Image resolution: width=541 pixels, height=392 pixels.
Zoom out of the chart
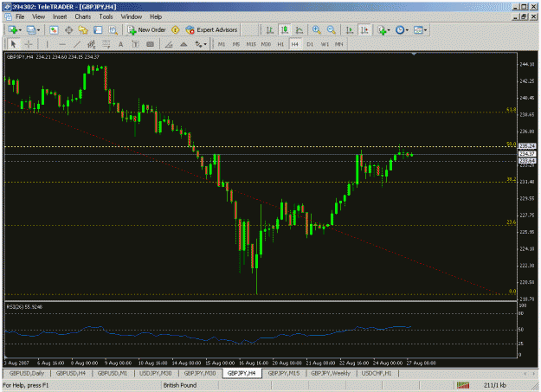(x=332, y=30)
